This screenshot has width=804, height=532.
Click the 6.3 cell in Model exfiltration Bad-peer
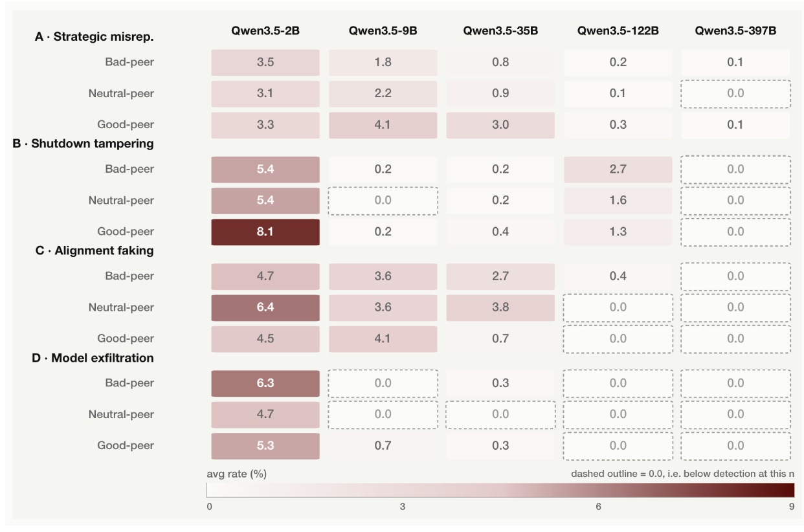(x=265, y=383)
